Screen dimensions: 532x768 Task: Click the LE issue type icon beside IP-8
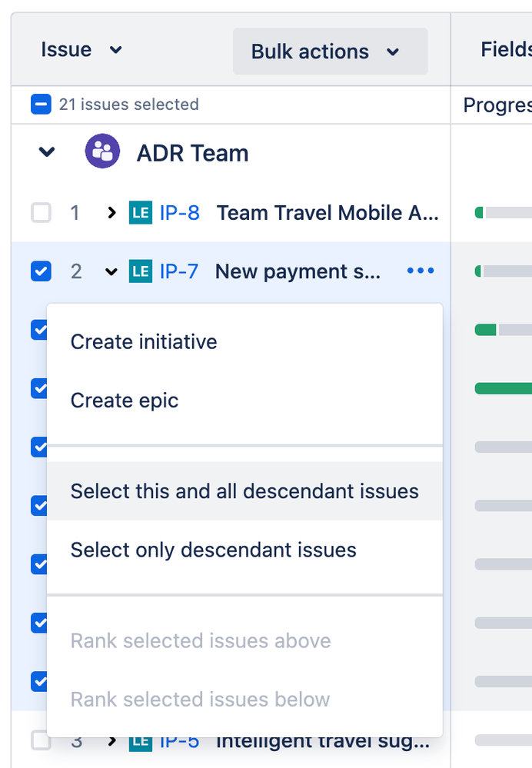(141, 213)
